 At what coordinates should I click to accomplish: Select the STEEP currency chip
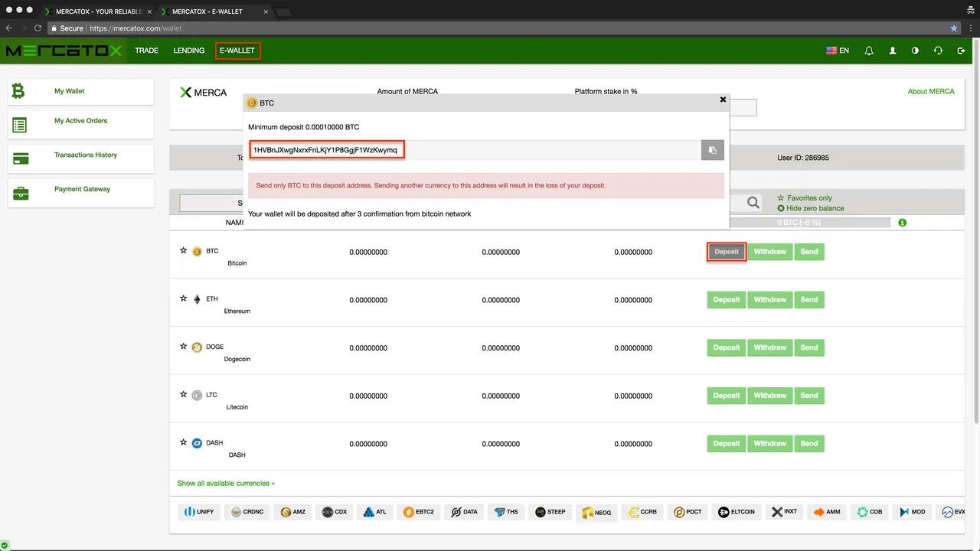(x=550, y=512)
